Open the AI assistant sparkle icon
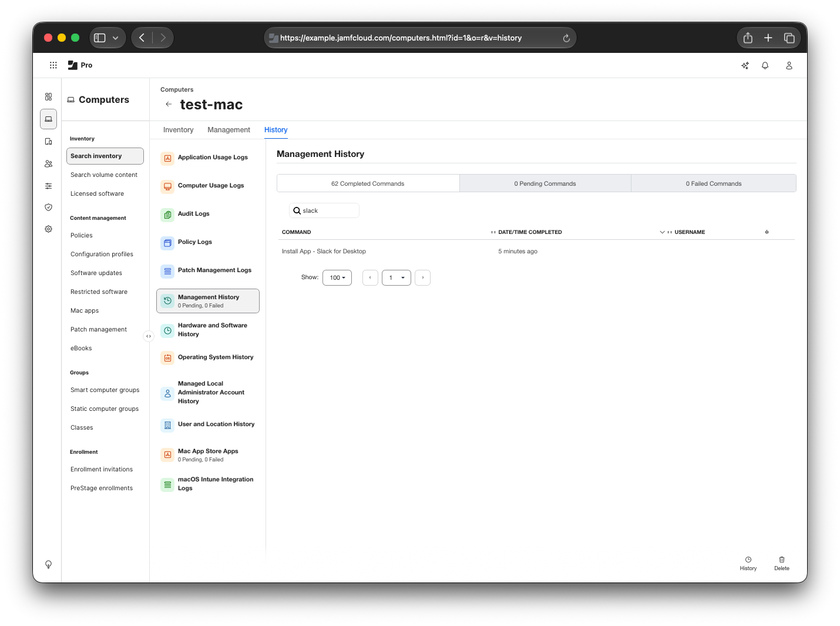This screenshot has width=840, height=626. click(x=745, y=66)
